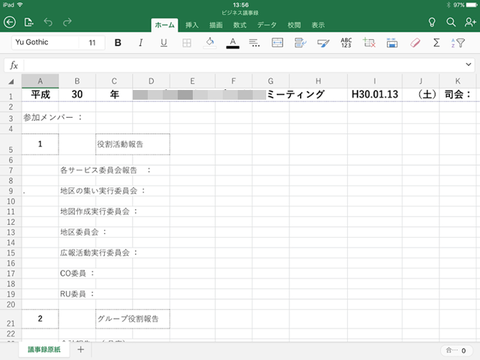Select column I header

pos(375,81)
